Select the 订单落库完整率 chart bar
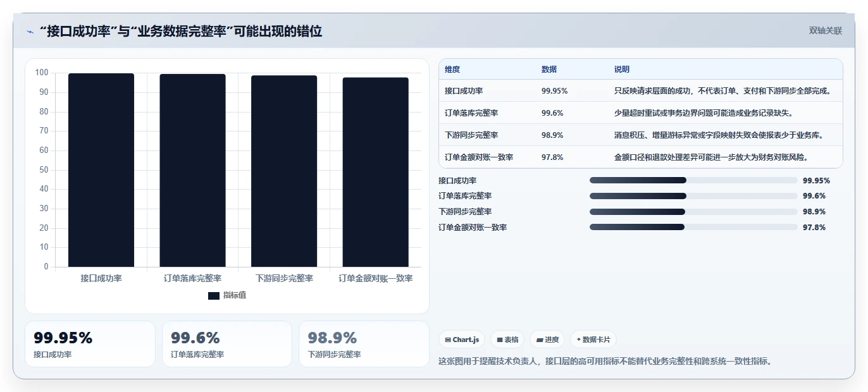The height and width of the screenshot is (392, 868). [192, 171]
